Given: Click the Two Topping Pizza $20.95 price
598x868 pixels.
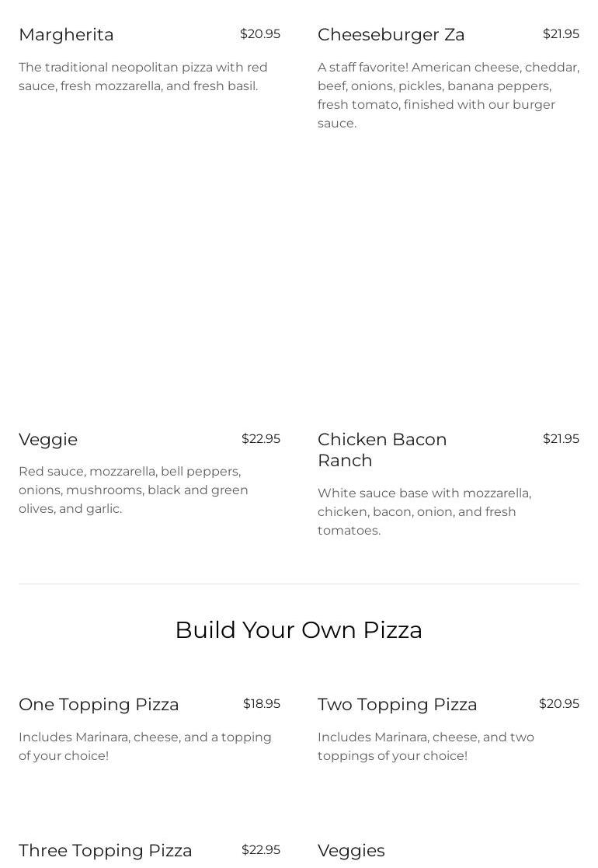Looking at the screenshot, I should pos(558,704).
